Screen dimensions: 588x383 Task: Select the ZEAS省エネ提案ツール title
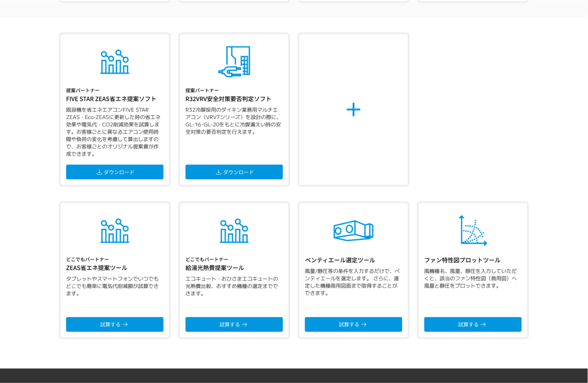click(97, 268)
